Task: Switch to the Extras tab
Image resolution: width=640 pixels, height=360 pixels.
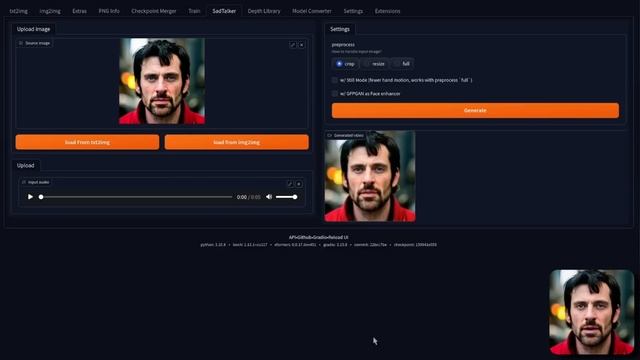Action: [x=80, y=11]
